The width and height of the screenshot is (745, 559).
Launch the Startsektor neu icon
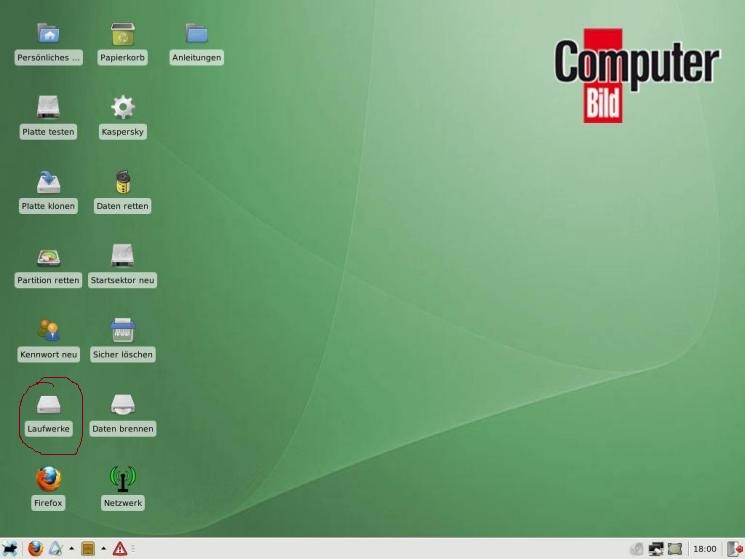[x=123, y=256]
